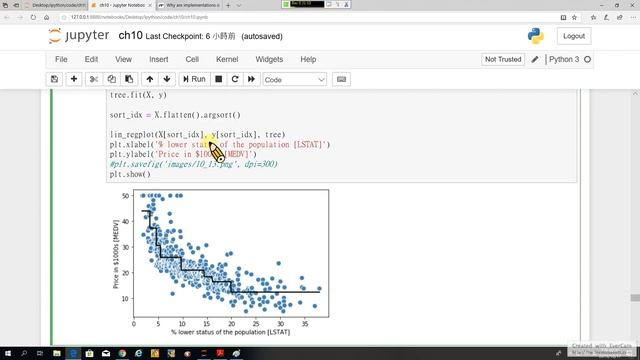Paste cells below icon

(129, 79)
